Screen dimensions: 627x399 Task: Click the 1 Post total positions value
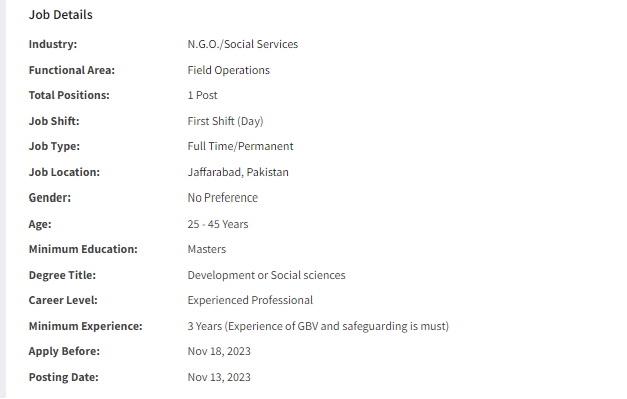[x=202, y=95]
